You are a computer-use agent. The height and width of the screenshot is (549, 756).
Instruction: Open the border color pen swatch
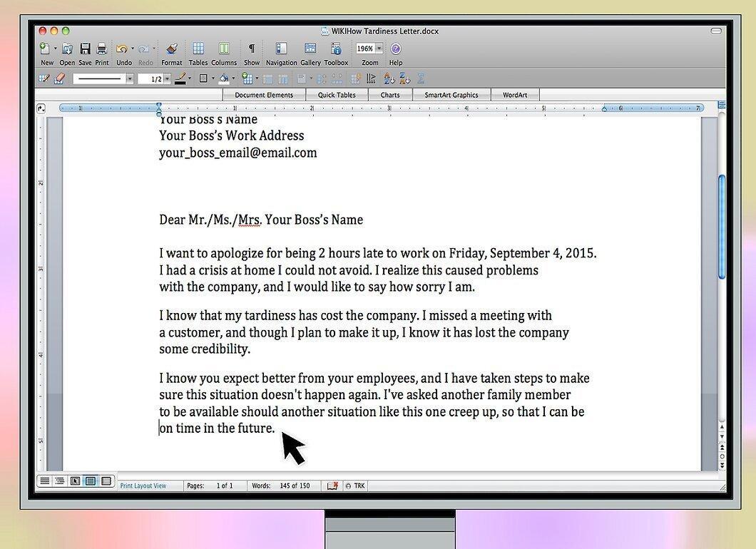coord(181,78)
